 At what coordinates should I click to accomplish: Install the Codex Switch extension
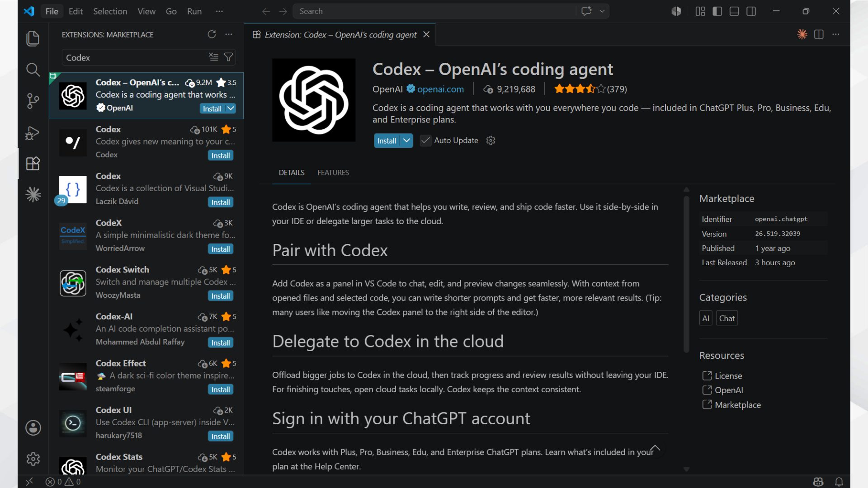click(x=221, y=296)
